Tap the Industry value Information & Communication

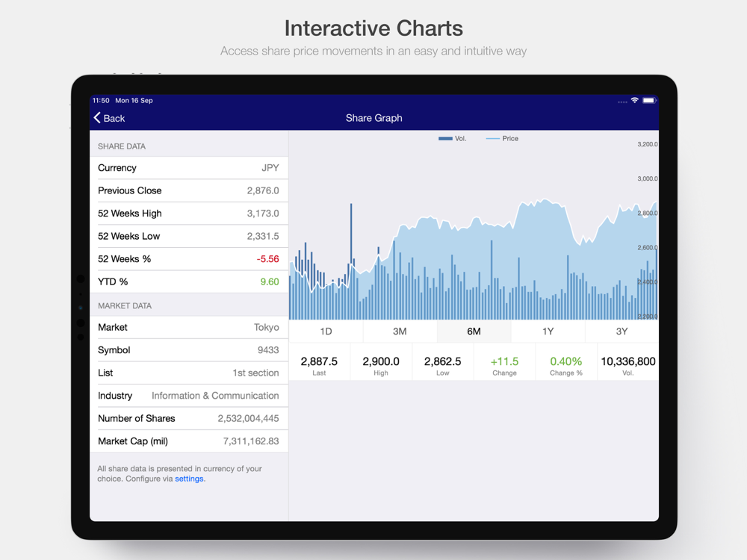[x=215, y=396]
